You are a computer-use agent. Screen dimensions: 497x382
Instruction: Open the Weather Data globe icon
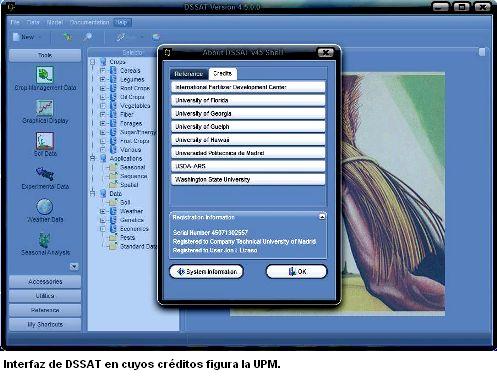[45, 207]
